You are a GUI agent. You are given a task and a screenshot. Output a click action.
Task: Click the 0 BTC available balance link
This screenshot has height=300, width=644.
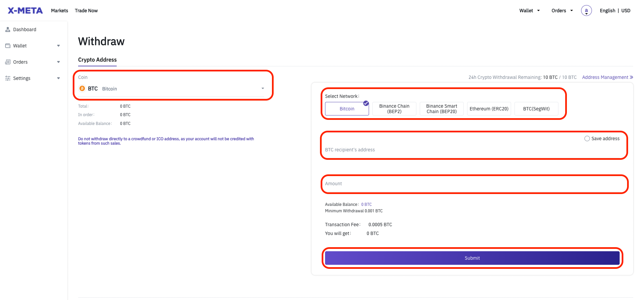point(366,205)
